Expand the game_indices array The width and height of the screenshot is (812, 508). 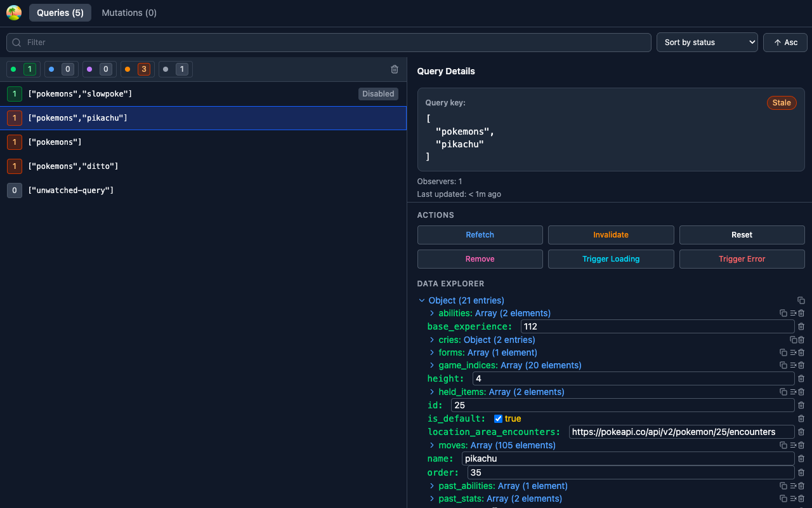coord(432,365)
